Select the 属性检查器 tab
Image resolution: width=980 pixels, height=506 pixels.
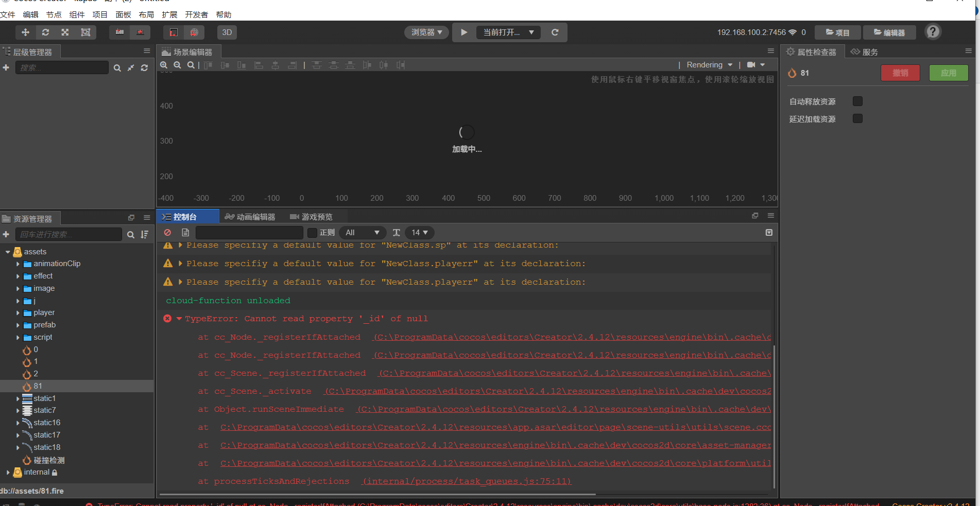[x=812, y=52]
